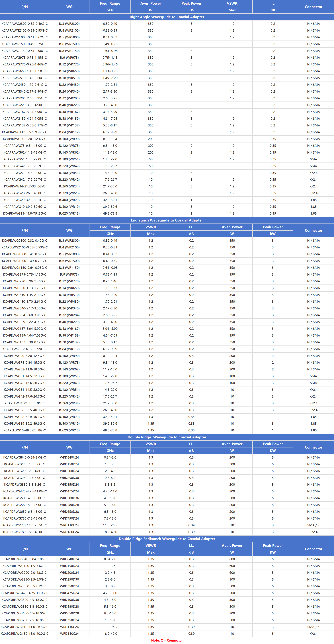Select part number KCAPELWG2100-0.35- 0.53G-C

point(25,247)
